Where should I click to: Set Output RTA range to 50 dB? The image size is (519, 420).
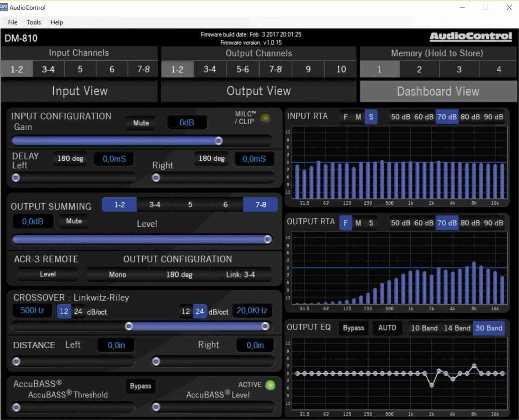pos(401,223)
